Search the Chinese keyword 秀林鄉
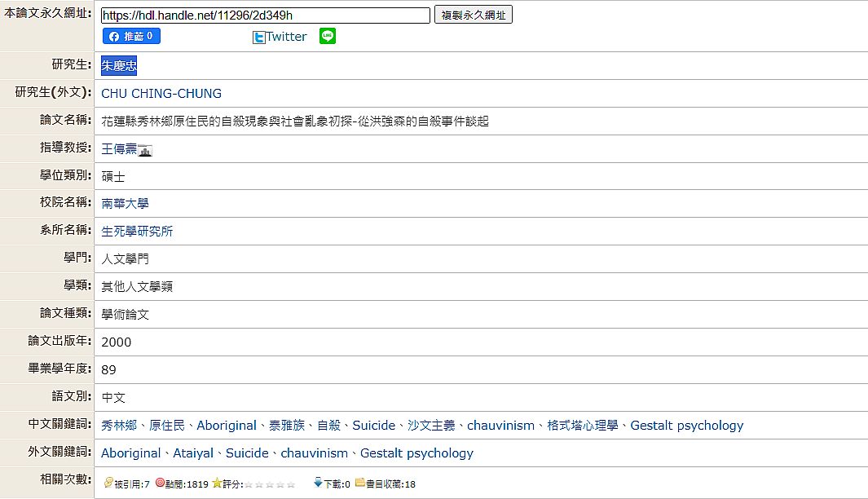The width and height of the screenshot is (868, 499). click(x=119, y=426)
